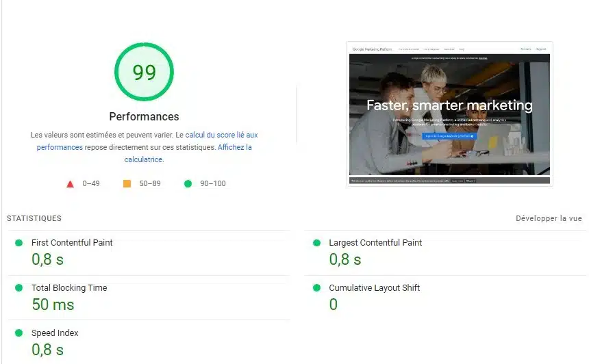Select the Total Blocking Time metric label
Image resolution: width=589 pixels, height=364 pixels.
click(x=69, y=288)
